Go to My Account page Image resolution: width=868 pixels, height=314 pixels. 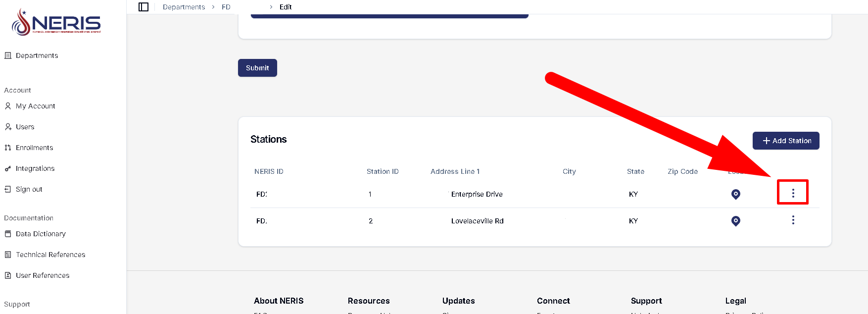[35, 106]
